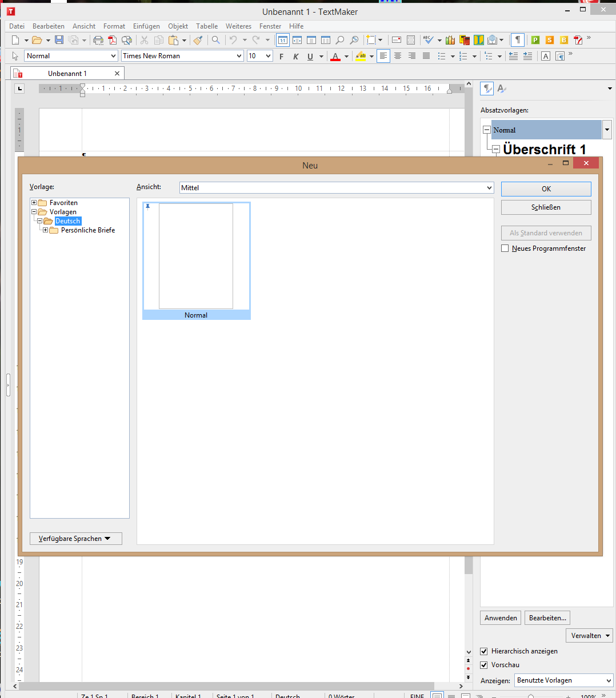616x698 pixels.
Task: Click the actual size 1:1 zoom icon
Action: pos(282,40)
